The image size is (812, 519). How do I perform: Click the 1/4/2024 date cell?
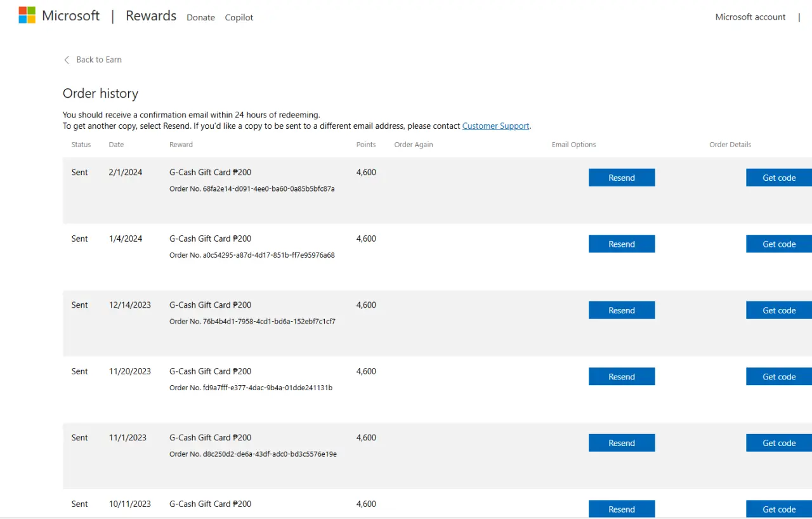pos(126,239)
